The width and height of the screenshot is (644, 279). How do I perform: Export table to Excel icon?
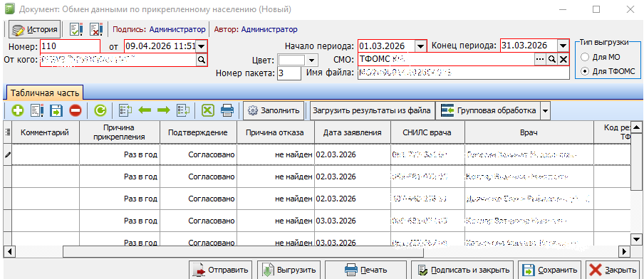pos(208,110)
